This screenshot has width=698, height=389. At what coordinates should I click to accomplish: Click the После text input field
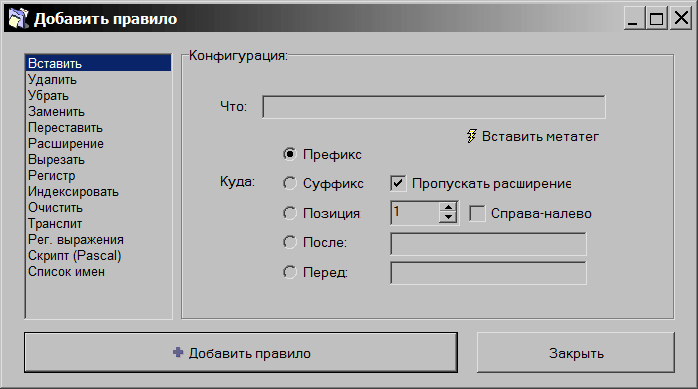click(x=488, y=244)
